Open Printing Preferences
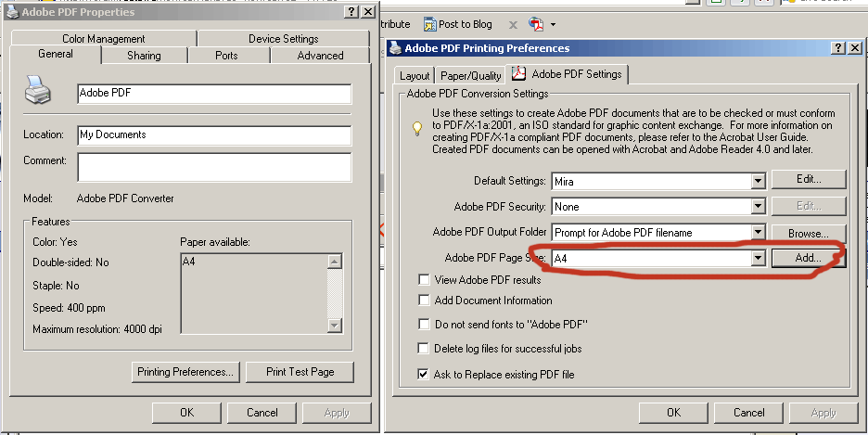The width and height of the screenshot is (868, 435). pyautogui.click(x=185, y=372)
